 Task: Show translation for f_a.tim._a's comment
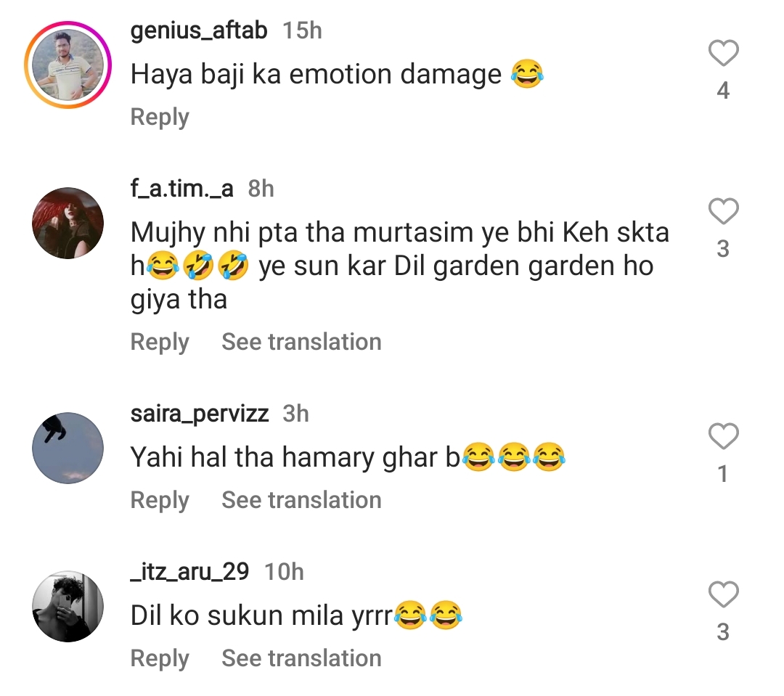click(301, 341)
